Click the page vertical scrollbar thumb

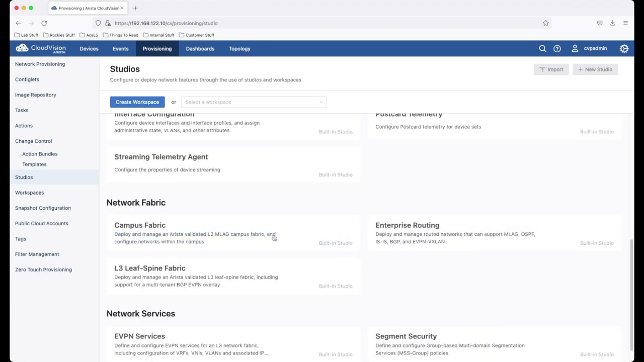(632, 294)
